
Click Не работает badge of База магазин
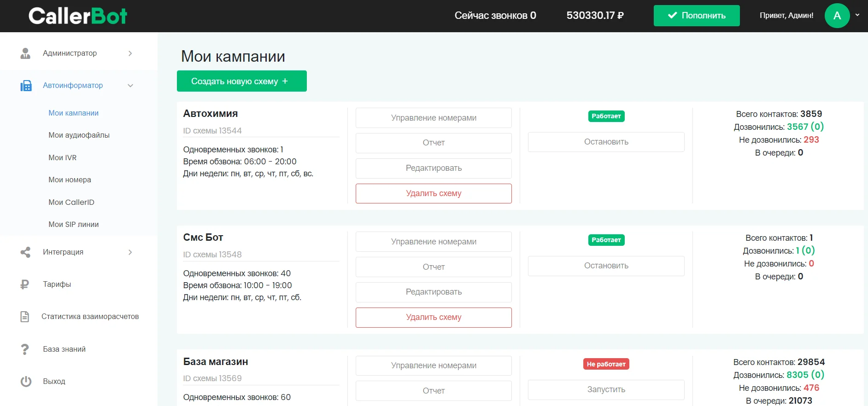(606, 364)
